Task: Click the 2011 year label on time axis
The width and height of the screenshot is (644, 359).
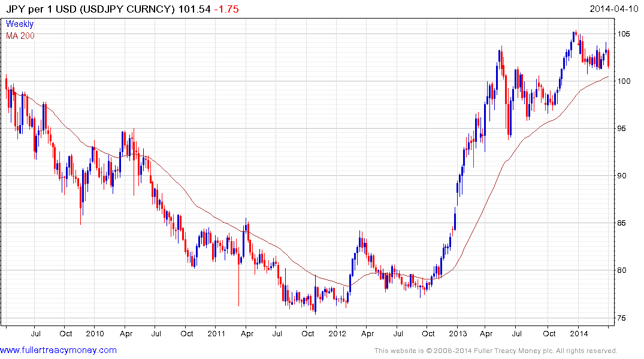Action: pyautogui.click(x=216, y=333)
